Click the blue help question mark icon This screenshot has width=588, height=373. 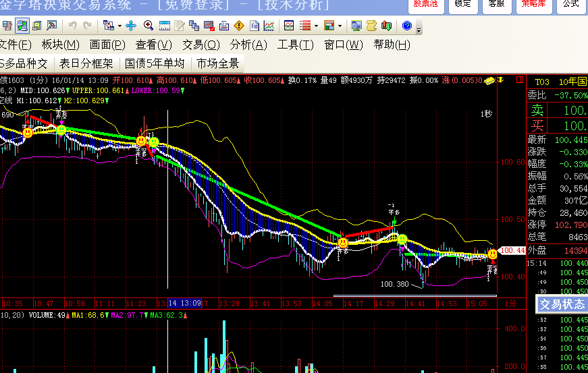(x=406, y=26)
